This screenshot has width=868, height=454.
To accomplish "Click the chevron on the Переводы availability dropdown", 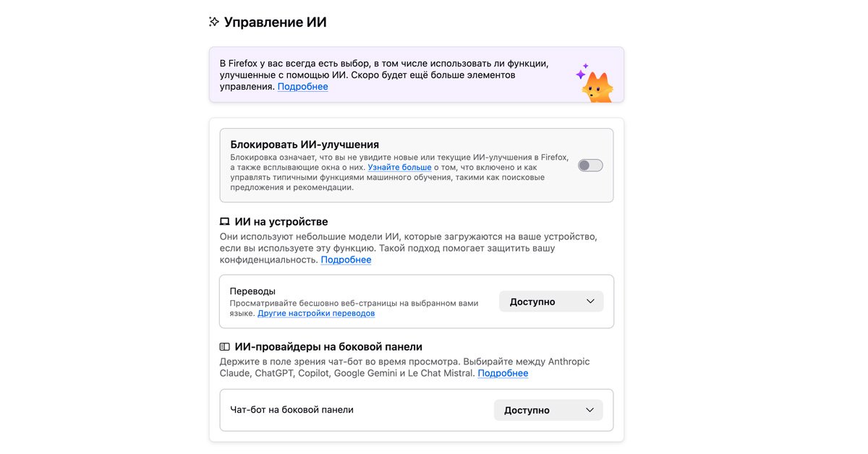I will point(590,301).
